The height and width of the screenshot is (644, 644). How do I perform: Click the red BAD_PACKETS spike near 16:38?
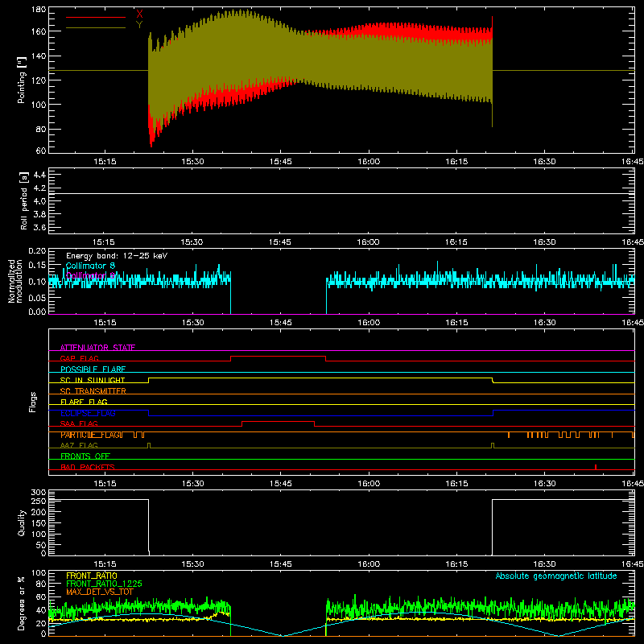(x=596, y=467)
